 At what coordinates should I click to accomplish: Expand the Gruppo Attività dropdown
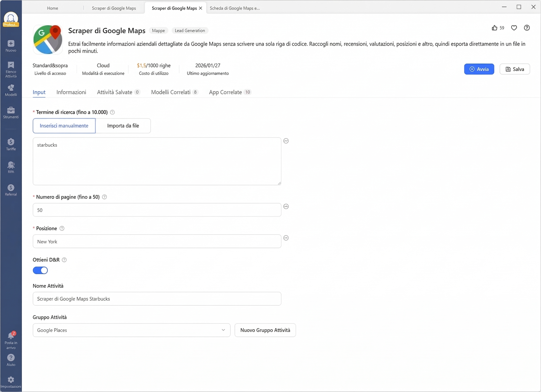(131, 330)
